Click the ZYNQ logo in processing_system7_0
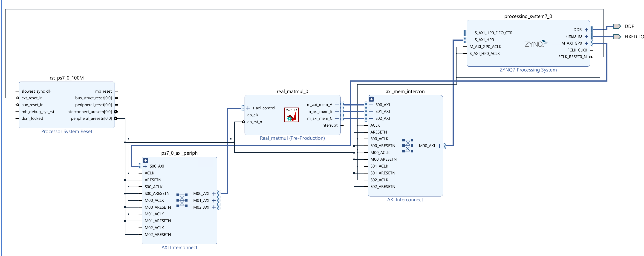Image resolution: width=644 pixels, height=256 pixels. [x=536, y=44]
